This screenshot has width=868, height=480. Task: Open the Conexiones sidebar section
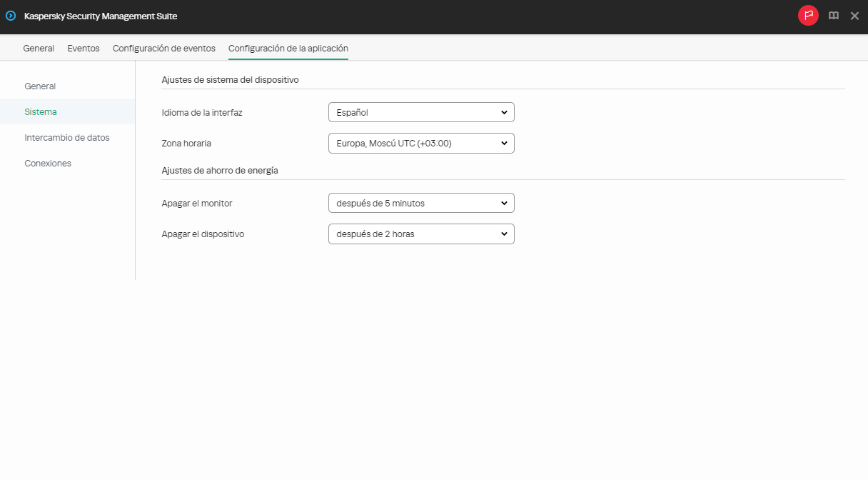(x=48, y=163)
